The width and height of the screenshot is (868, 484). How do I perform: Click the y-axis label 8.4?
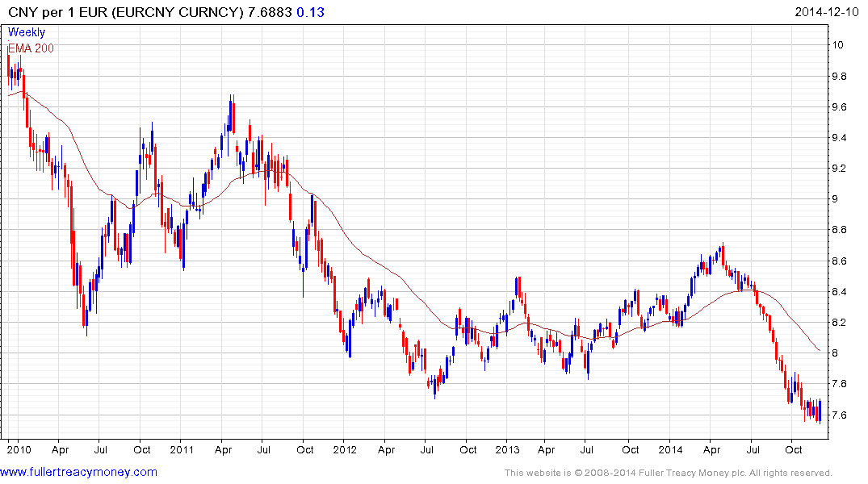pos(839,291)
